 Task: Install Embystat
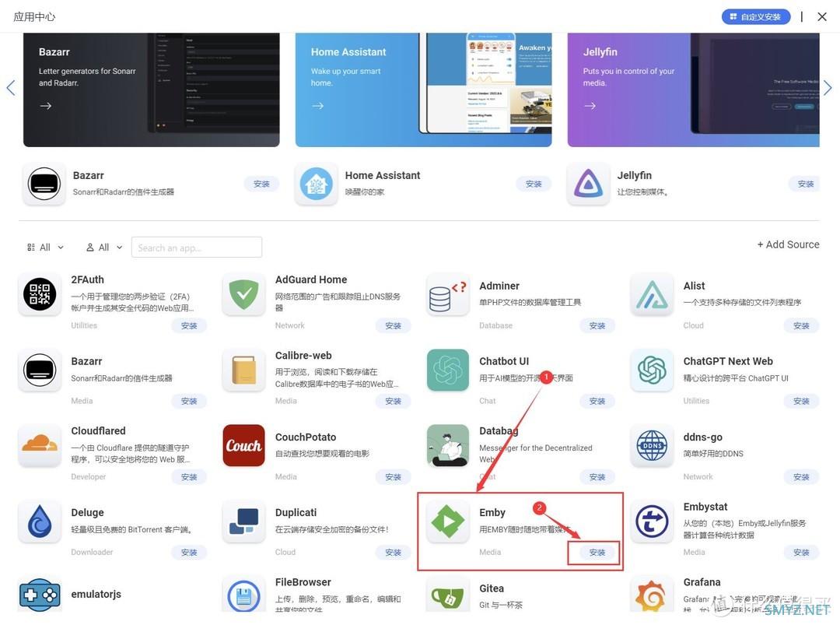click(x=801, y=552)
